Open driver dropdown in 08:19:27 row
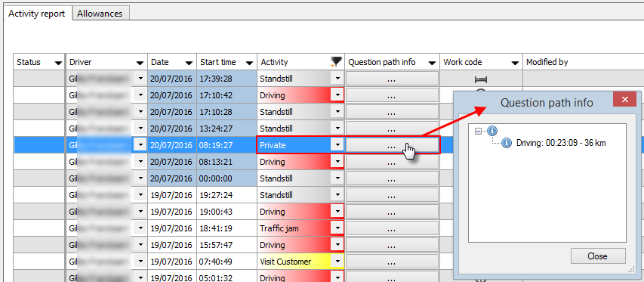 pos(140,144)
